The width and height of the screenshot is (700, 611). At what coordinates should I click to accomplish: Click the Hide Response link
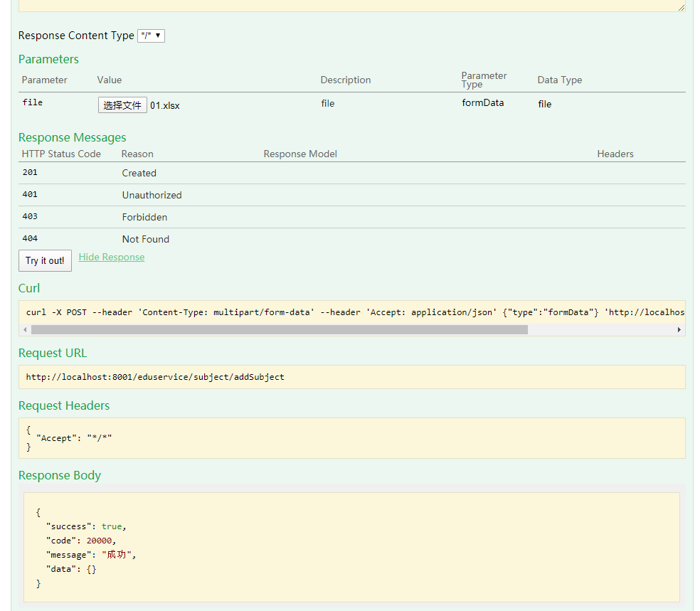click(112, 257)
